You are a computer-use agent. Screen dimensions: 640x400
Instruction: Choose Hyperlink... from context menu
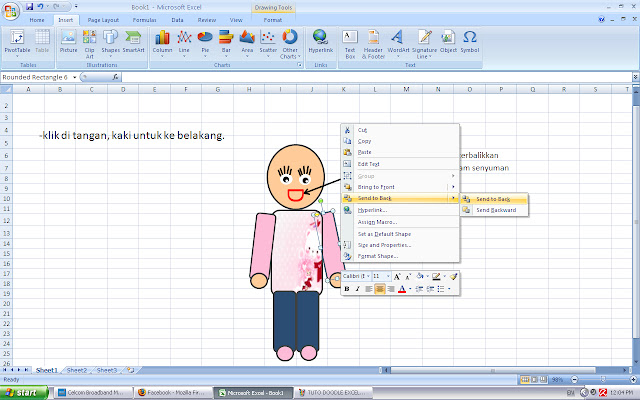coord(400,210)
